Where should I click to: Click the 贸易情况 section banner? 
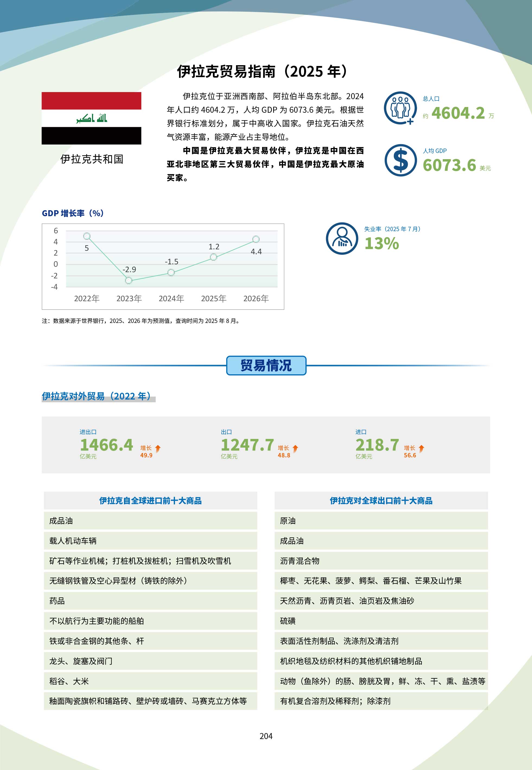click(x=266, y=365)
